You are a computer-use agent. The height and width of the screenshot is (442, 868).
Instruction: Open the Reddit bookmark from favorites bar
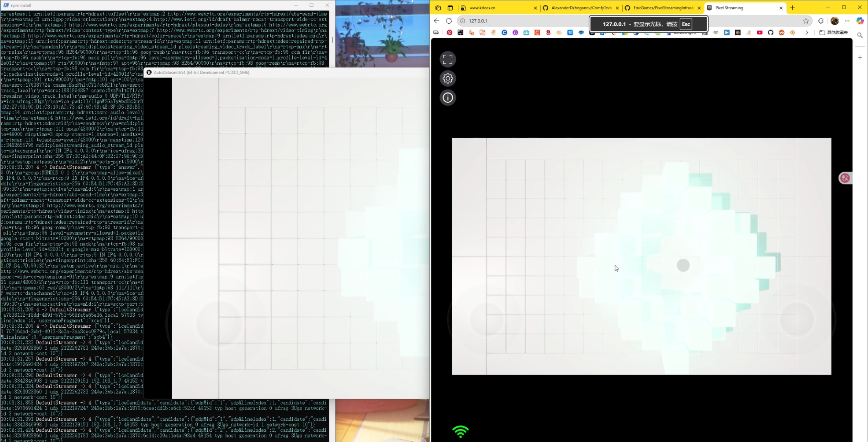[x=782, y=33]
